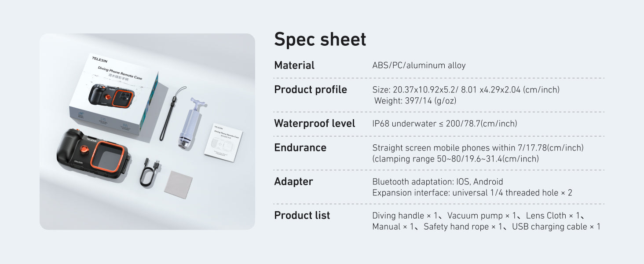Click the USB charging cable
Image resolution: width=644 pixels, height=264 pixels.
pos(150,173)
